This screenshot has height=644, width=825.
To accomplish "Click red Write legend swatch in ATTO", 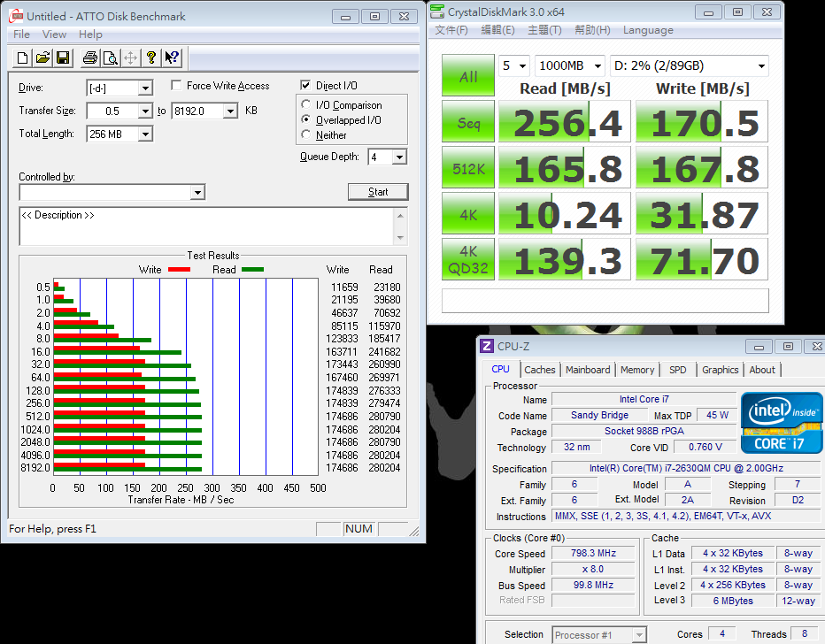I will coord(179,270).
